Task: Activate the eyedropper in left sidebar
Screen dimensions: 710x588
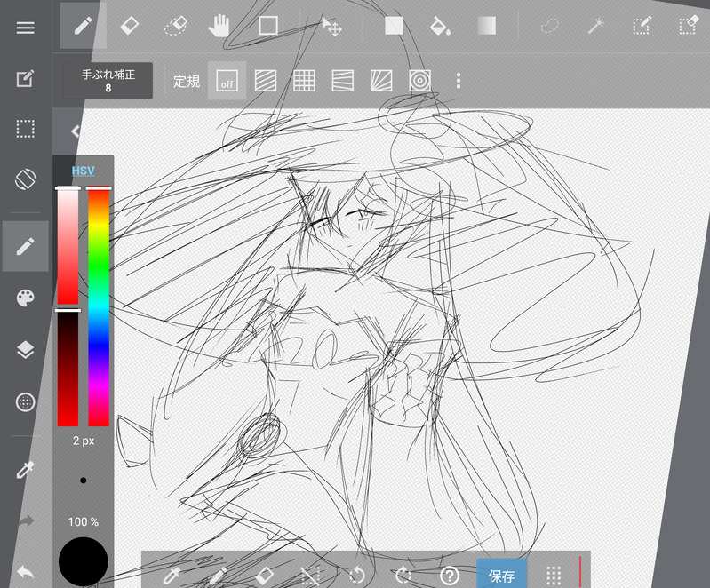Action: coord(26,470)
